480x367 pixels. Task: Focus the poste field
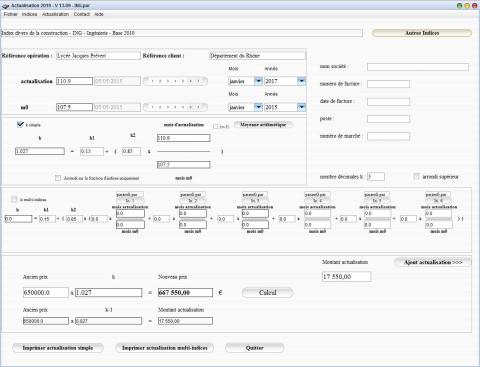(388, 119)
